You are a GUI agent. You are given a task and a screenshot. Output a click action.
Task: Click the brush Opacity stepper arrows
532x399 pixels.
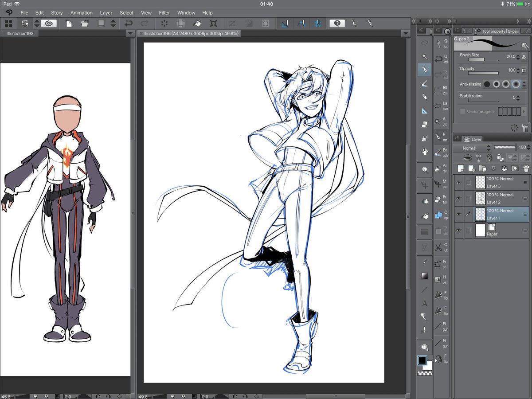518,70
